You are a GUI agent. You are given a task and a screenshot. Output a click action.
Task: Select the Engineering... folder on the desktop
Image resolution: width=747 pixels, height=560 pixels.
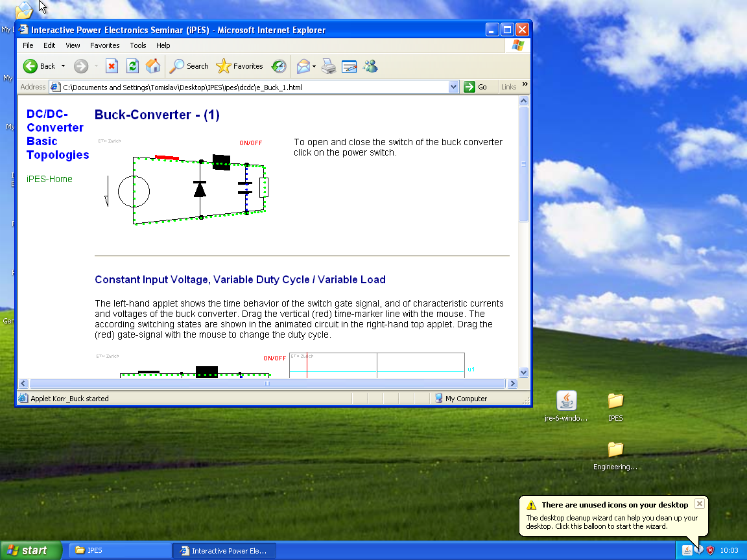pos(615,456)
